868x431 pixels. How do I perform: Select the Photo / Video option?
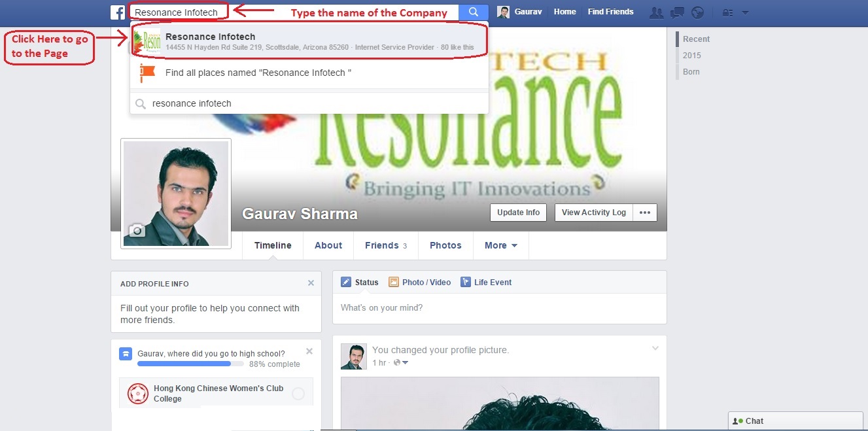[419, 282]
